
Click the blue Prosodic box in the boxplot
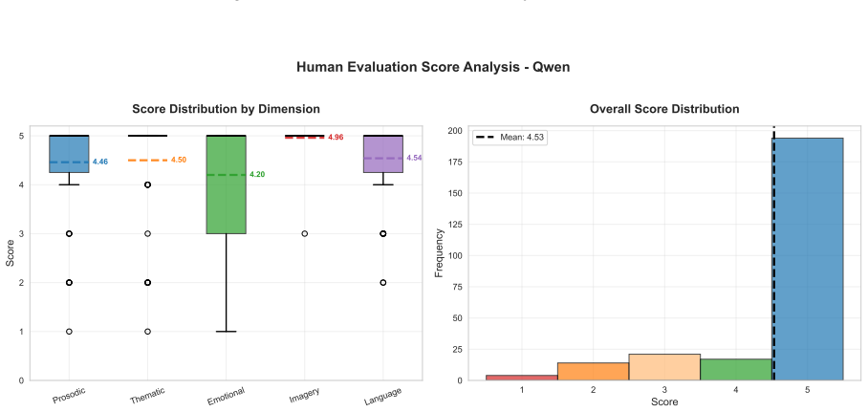coord(69,154)
